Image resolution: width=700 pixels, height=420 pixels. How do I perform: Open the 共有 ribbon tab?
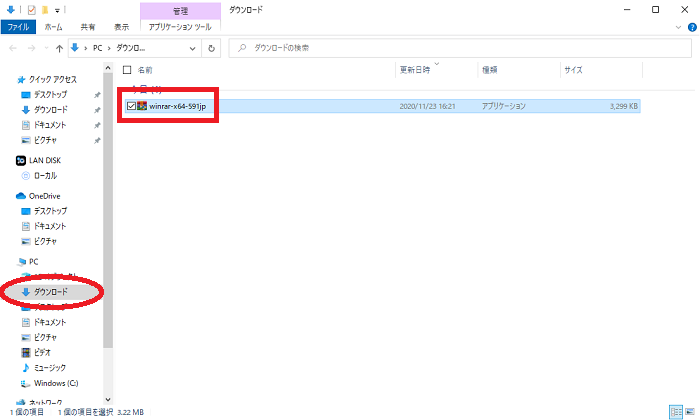(x=88, y=27)
